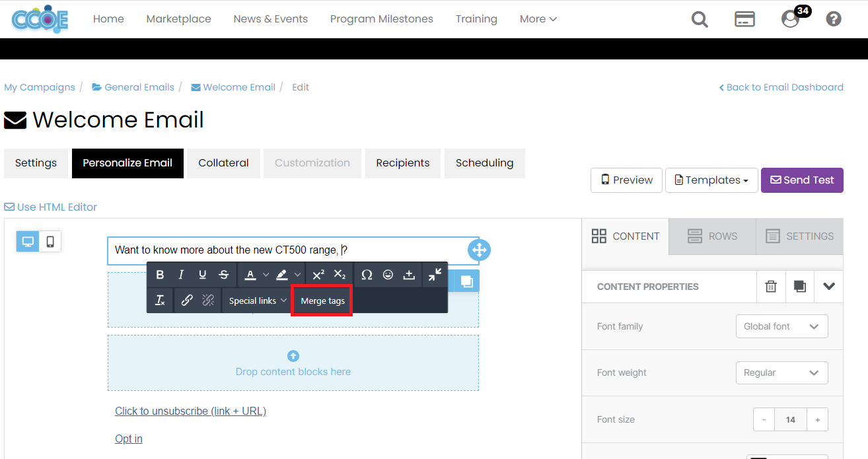Go to CCOE logo homepage
The height and width of the screenshot is (459, 868).
point(40,19)
